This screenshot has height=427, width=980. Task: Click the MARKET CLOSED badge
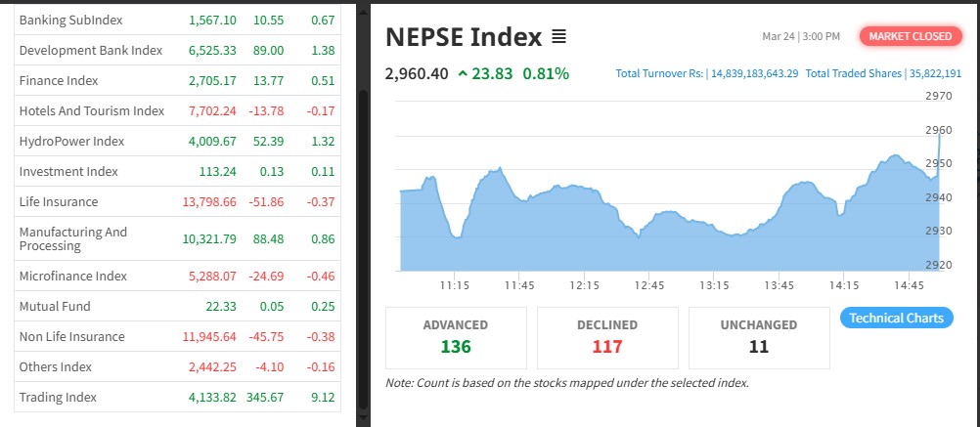click(910, 36)
